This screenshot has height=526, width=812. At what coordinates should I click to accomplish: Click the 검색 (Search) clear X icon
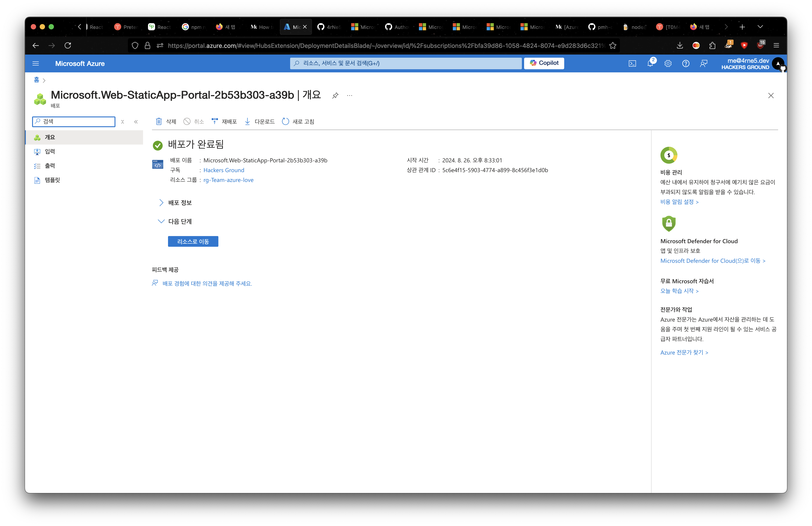123,122
